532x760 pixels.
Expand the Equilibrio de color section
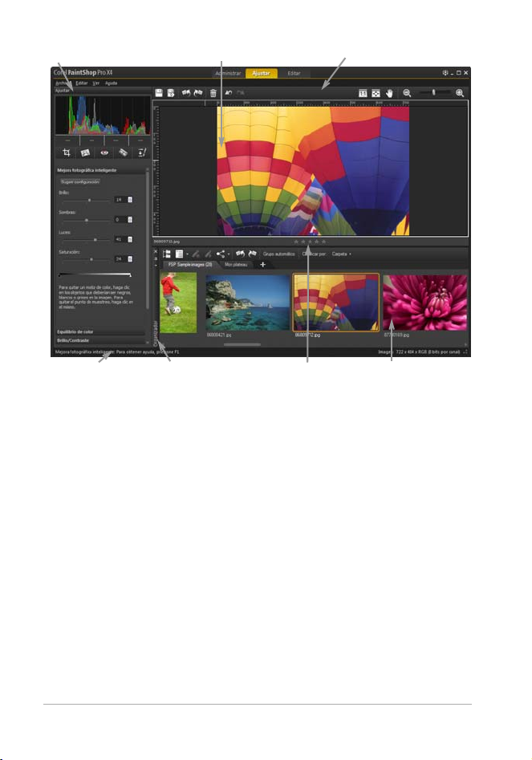101,332
